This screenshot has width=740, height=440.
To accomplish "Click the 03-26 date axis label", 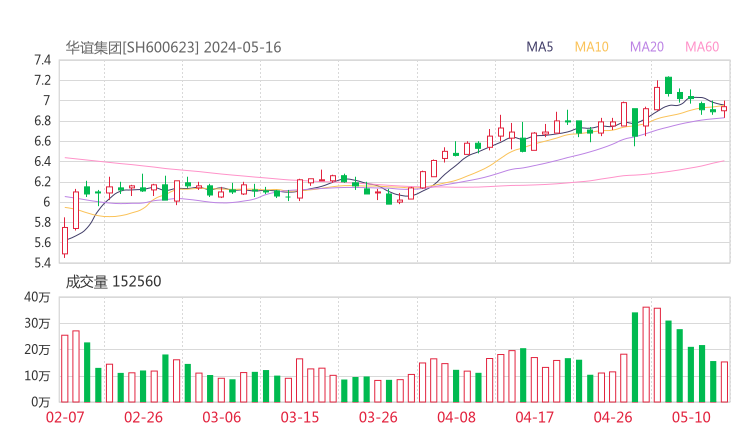I will [x=378, y=417].
